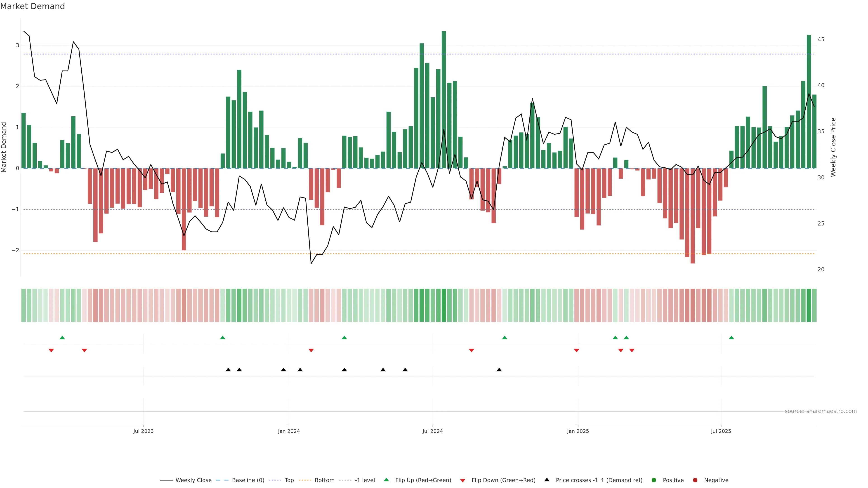Click the black Price crosses -1 legend triangle

[547, 480]
